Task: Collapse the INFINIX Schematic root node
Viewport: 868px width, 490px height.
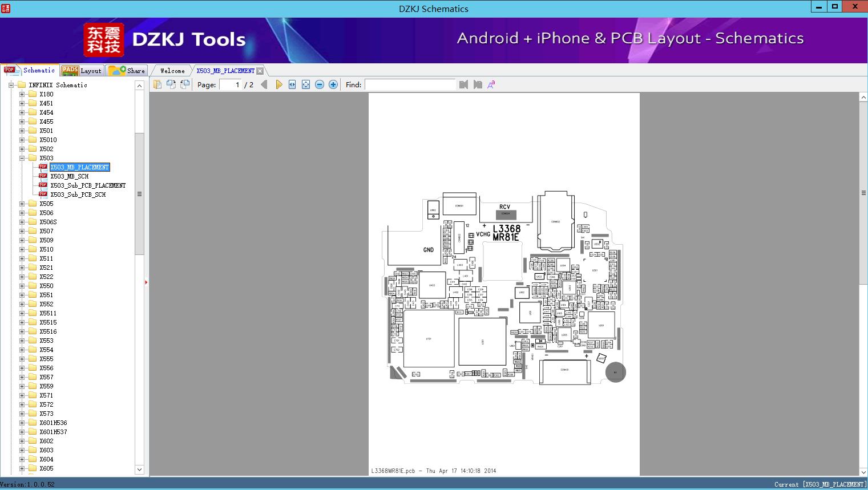Action: coord(11,85)
